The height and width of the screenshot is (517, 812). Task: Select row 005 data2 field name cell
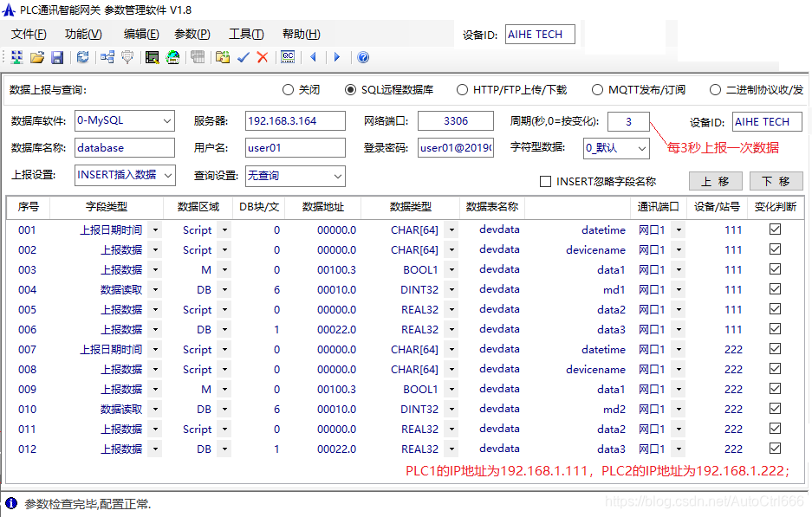click(x=611, y=309)
